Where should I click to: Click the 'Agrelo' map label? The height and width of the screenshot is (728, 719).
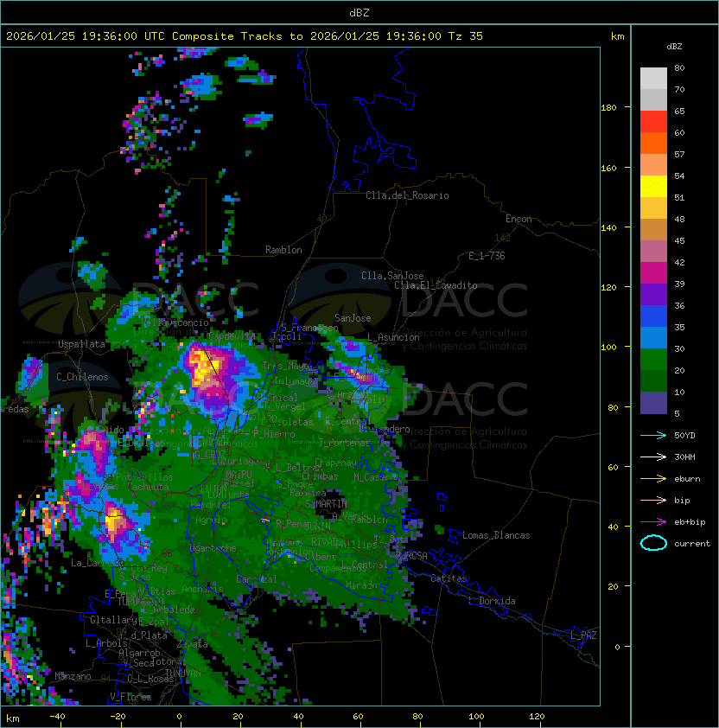click(211, 520)
